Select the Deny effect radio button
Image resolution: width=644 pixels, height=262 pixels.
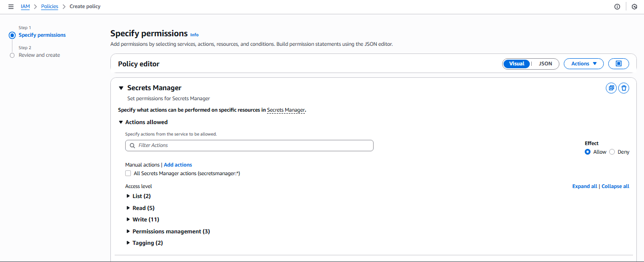tap(612, 152)
